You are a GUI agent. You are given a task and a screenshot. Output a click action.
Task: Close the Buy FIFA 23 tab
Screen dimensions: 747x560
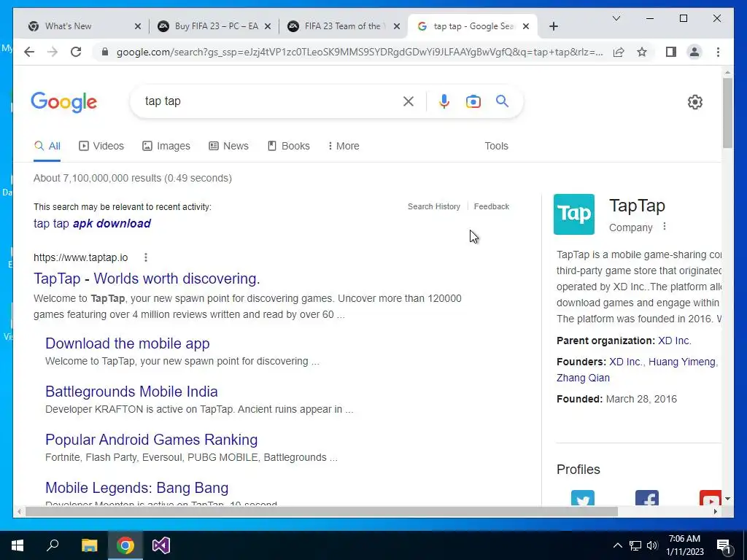click(268, 26)
